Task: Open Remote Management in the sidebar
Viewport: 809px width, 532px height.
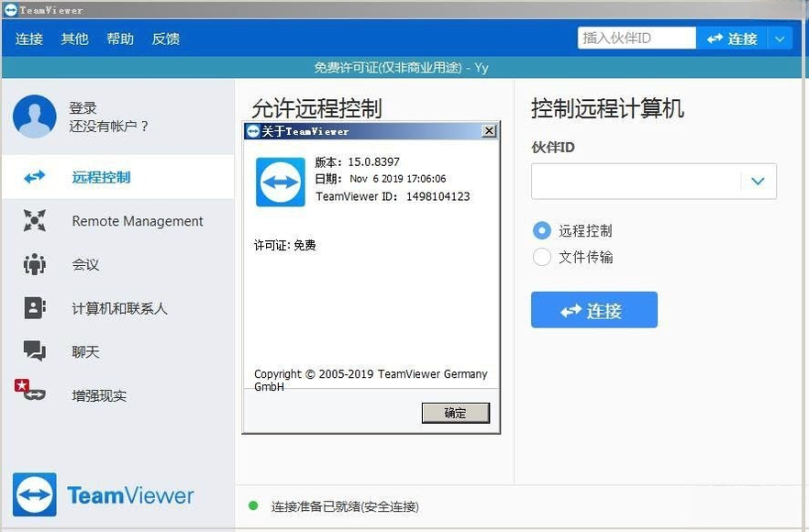Action: [118, 221]
